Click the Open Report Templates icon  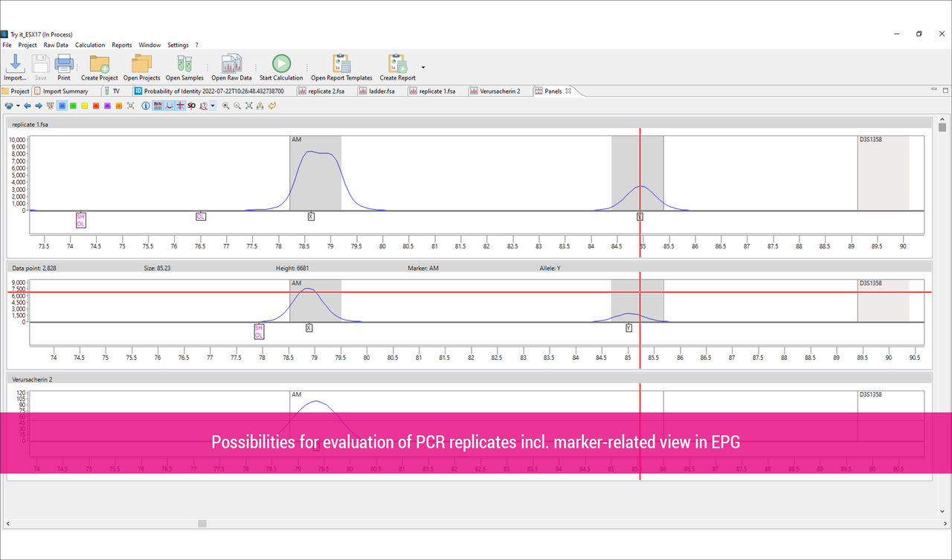click(x=341, y=62)
